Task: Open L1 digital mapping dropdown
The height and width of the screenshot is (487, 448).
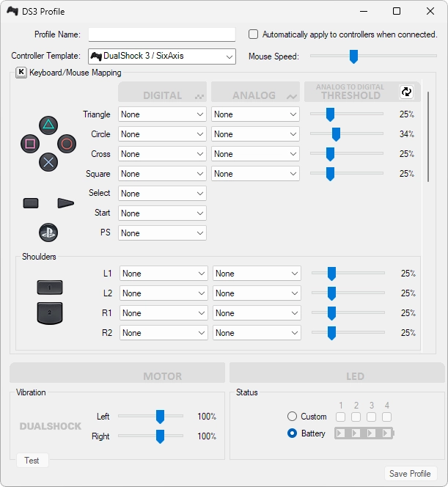Action: pos(164,274)
